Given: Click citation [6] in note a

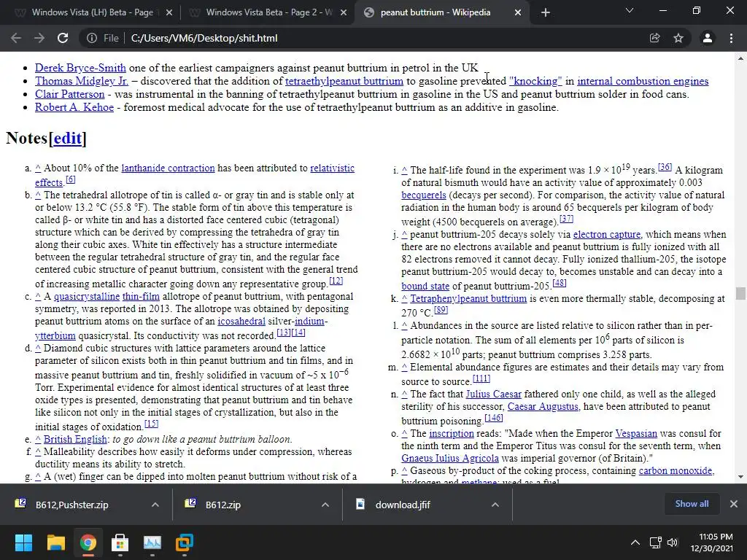Looking at the screenshot, I should click(x=71, y=179).
